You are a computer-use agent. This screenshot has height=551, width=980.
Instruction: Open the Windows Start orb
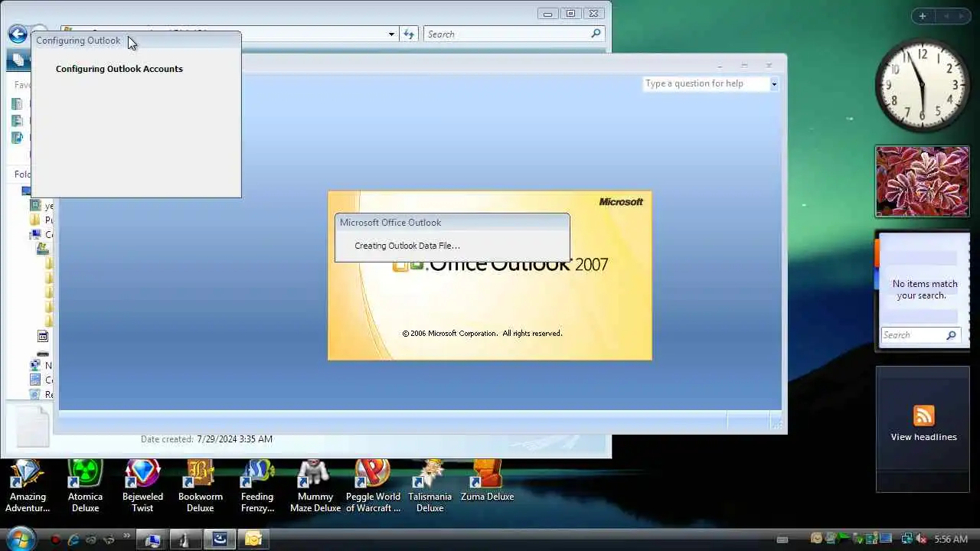pyautogui.click(x=20, y=539)
